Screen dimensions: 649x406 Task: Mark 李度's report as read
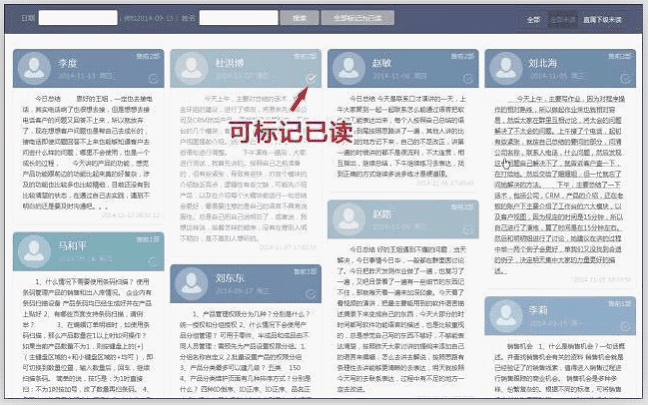(154, 79)
